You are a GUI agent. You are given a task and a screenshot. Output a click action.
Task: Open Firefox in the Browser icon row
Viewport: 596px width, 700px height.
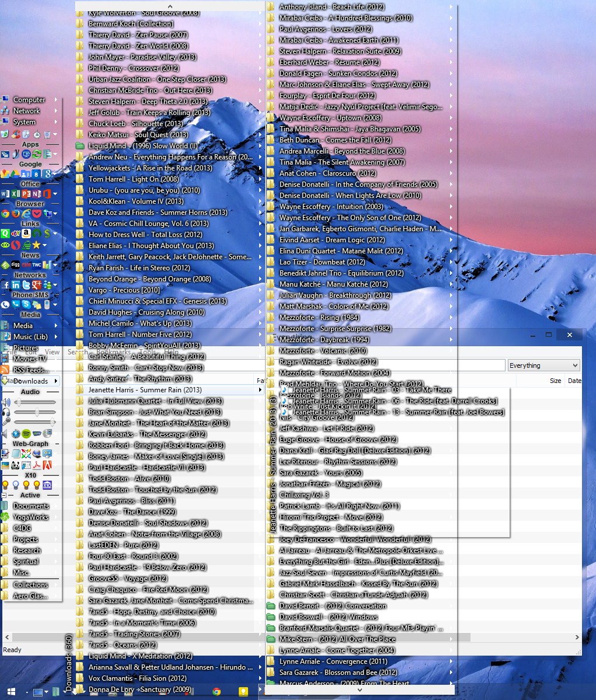coord(15,214)
